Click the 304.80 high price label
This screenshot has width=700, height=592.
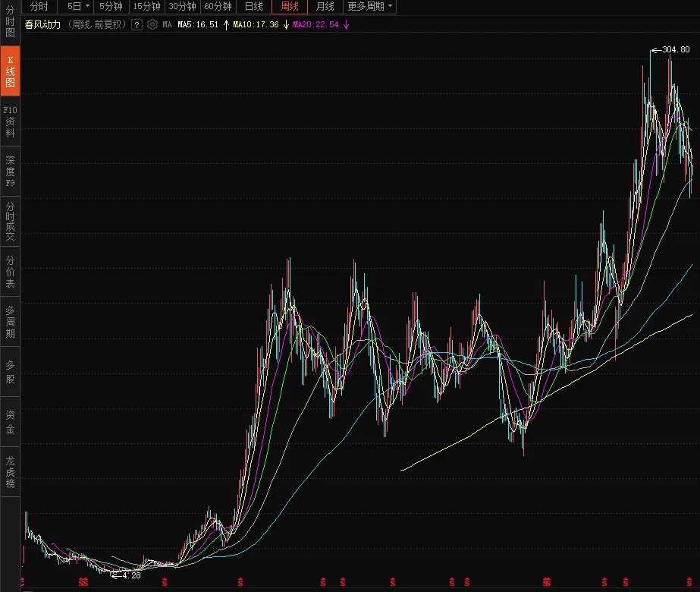pyautogui.click(x=676, y=49)
